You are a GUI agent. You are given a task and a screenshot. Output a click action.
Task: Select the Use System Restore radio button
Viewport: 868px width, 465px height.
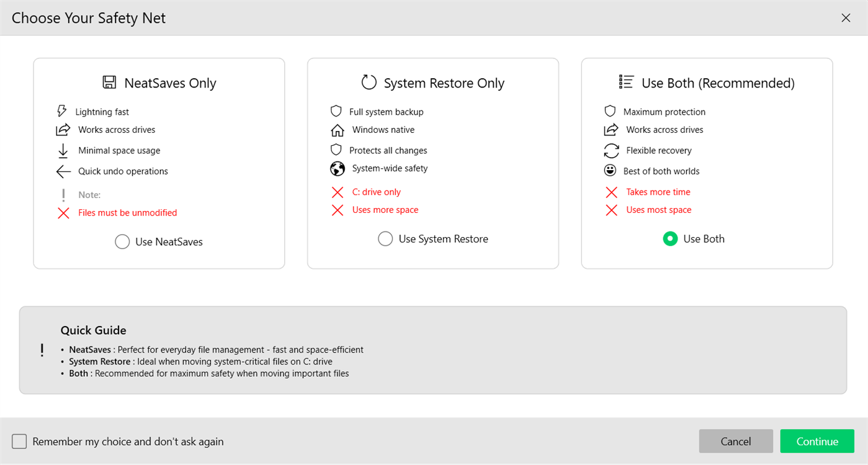385,238
